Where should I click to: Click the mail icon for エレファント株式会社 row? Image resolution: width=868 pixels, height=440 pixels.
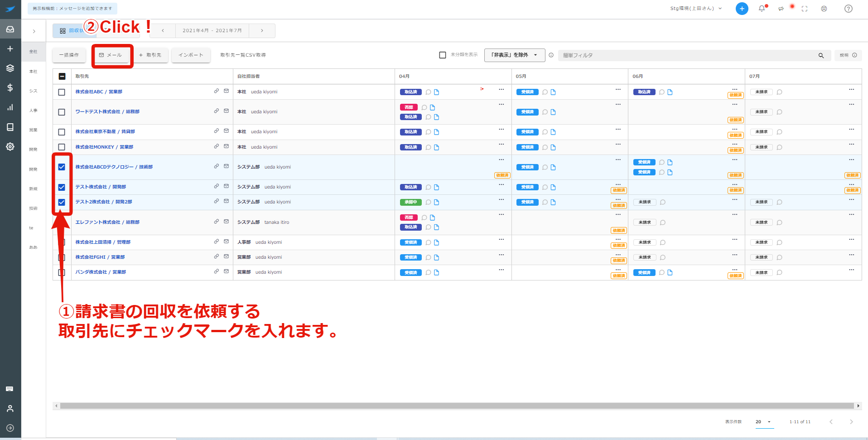[226, 222]
